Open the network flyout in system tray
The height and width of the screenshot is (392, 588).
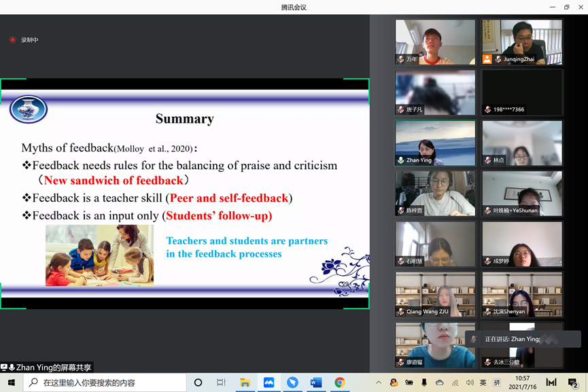tap(455, 383)
